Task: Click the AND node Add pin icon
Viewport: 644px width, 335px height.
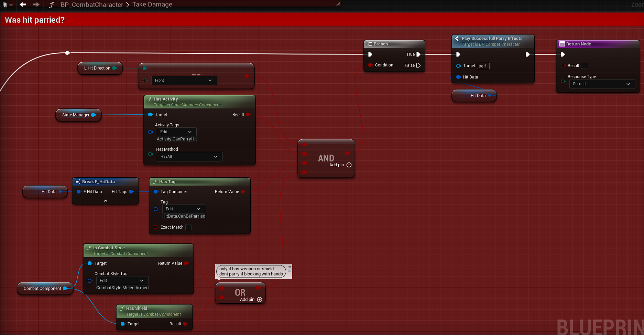Action: [349, 165]
